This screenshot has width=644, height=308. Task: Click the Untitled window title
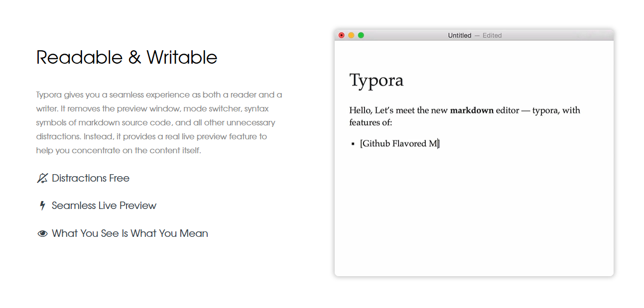coord(459,35)
